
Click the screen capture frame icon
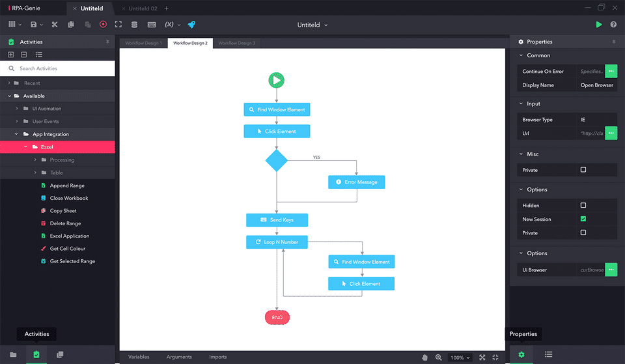118,24
